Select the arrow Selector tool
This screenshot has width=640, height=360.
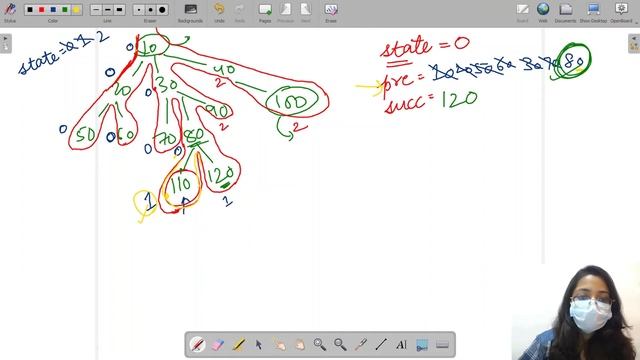(259, 345)
